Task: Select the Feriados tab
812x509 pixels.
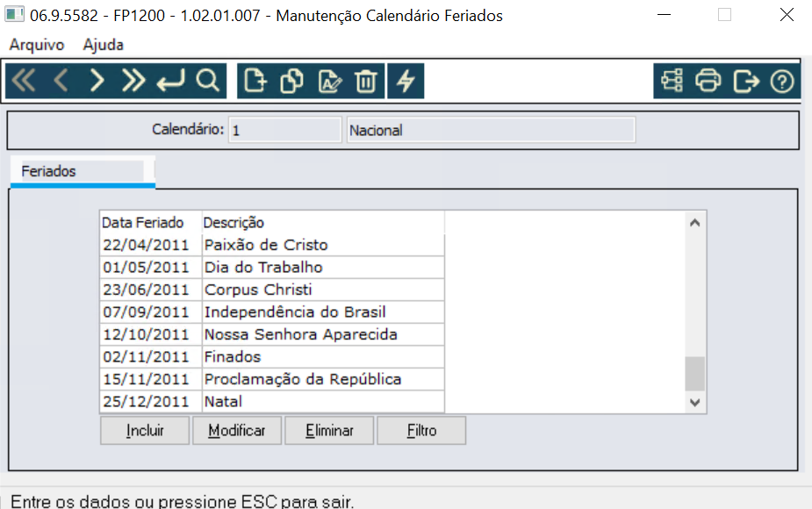Action: (83, 171)
